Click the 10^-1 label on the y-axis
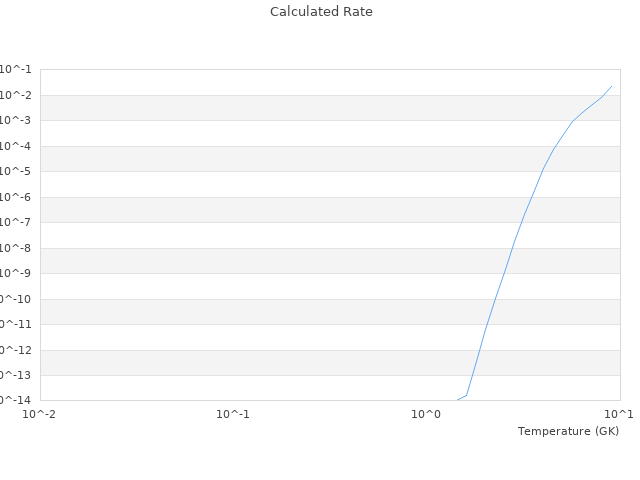 click(15, 70)
